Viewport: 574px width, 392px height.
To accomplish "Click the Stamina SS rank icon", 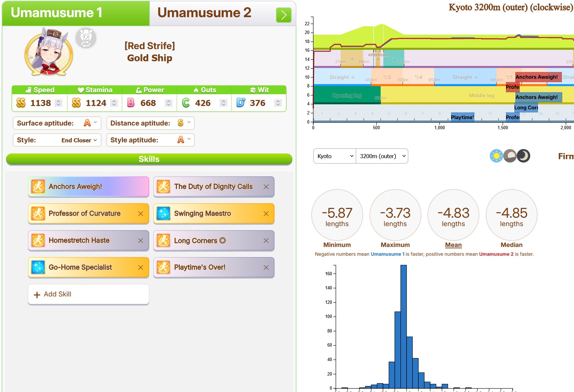I will [x=76, y=103].
